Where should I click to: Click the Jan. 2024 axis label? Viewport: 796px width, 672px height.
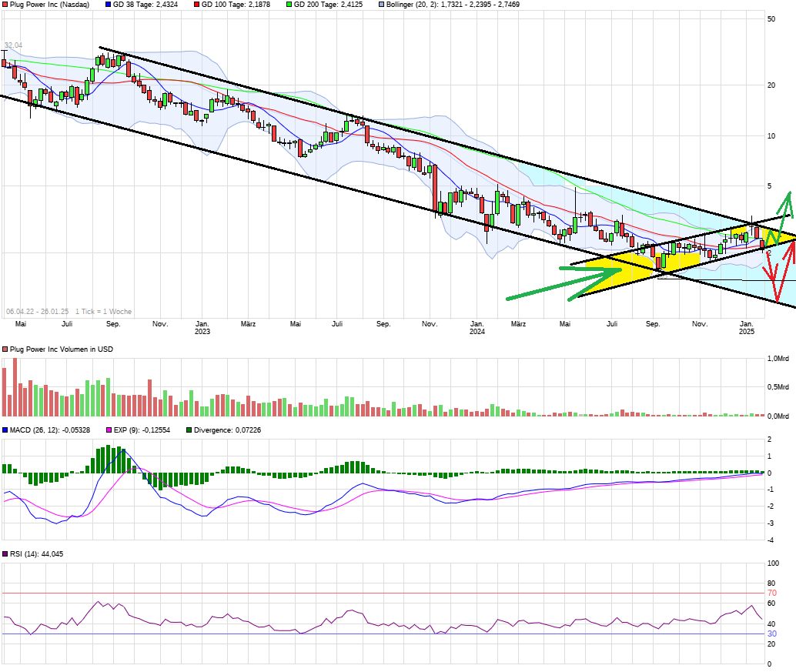tap(477, 327)
